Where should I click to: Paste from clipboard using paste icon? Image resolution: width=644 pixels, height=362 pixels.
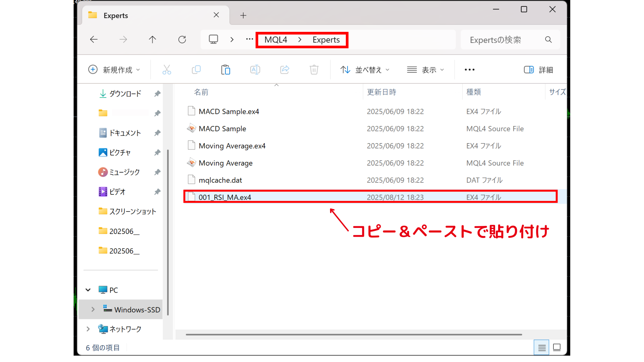tap(226, 70)
